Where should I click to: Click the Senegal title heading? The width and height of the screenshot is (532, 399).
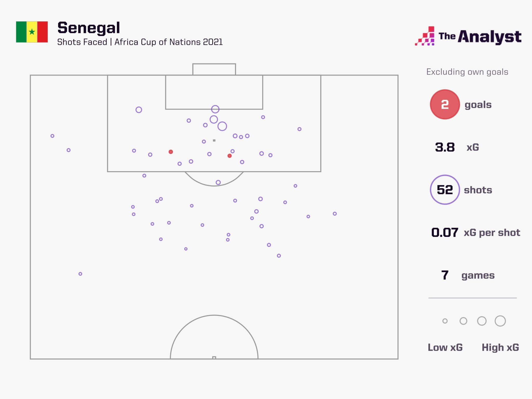point(89,28)
